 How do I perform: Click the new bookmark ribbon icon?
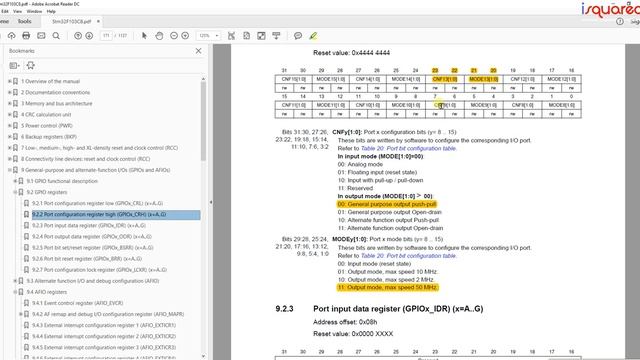(x=31, y=65)
